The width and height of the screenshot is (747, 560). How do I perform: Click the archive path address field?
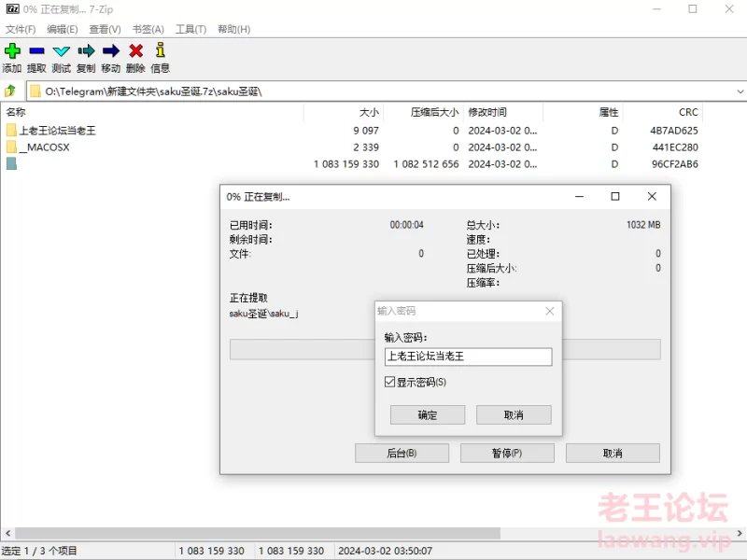point(386,91)
